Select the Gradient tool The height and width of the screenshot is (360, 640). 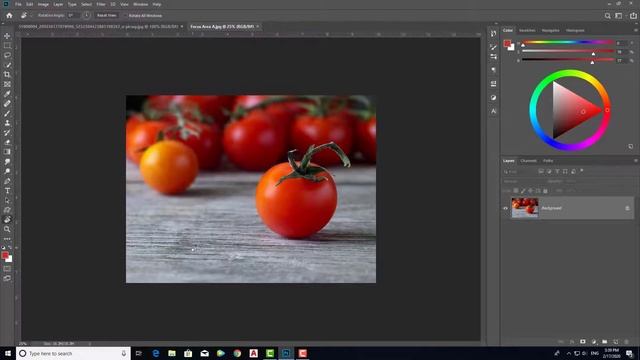[x=7, y=152]
